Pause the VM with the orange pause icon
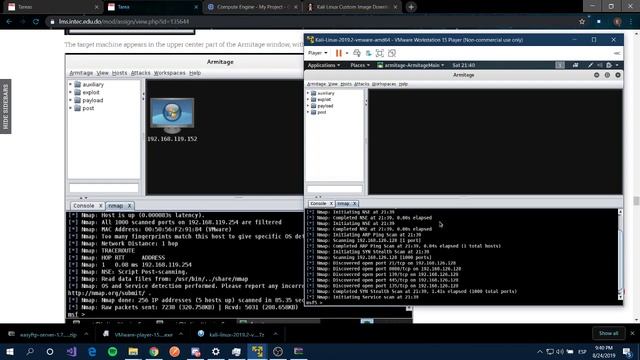640x360 pixels. click(x=338, y=53)
